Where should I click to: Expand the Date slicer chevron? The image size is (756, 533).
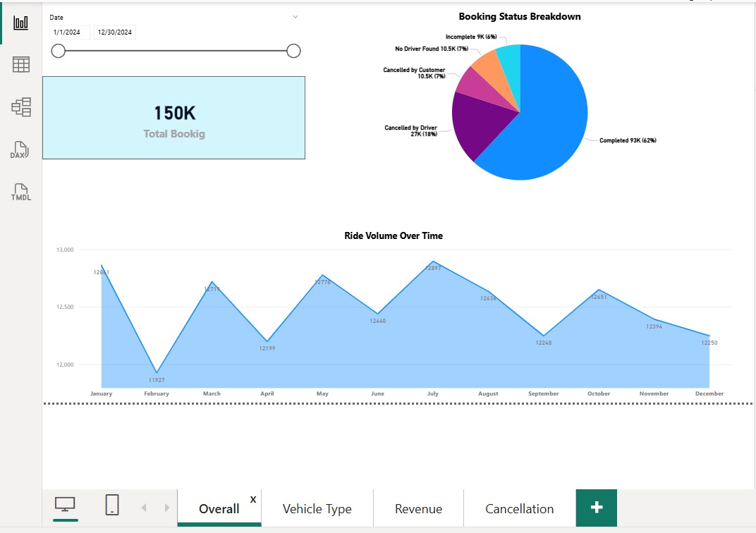pyautogui.click(x=295, y=17)
